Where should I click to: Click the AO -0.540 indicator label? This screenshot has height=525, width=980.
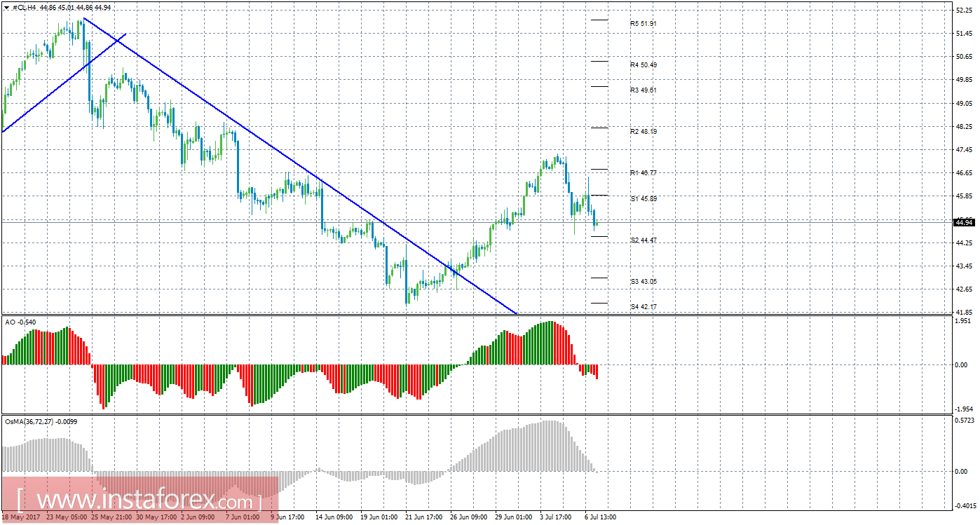pos(20,322)
